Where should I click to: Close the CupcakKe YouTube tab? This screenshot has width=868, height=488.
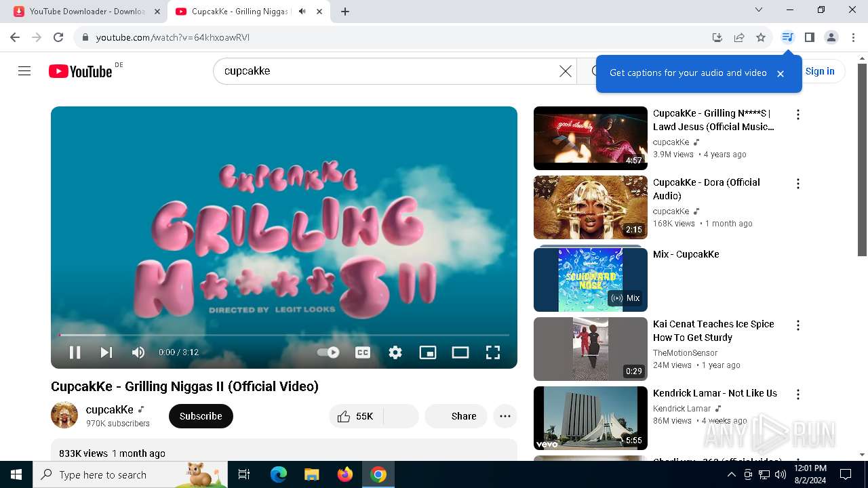tap(319, 12)
